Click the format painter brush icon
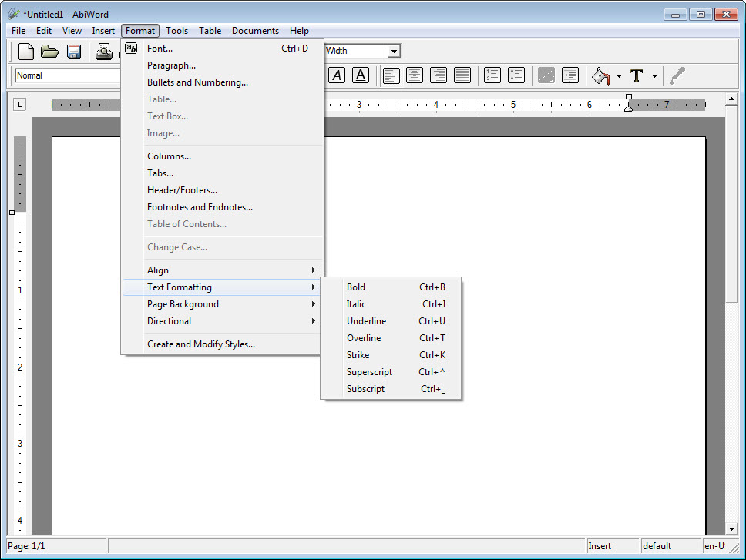Image resolution: width=746 pixels, height=560 pixels. tap(677, 75)
